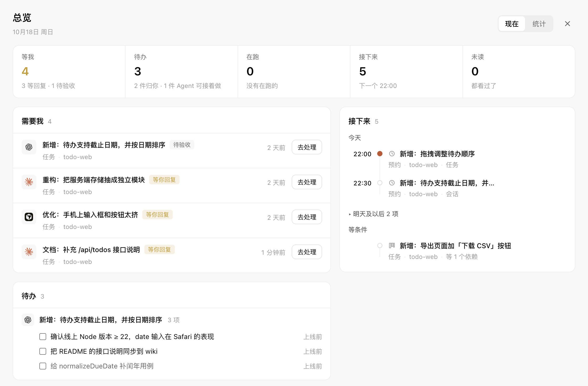Screen dimensions: 588x386
Task: Click the dependency icon beside 下载 CSV item
Action: point(392,246)
